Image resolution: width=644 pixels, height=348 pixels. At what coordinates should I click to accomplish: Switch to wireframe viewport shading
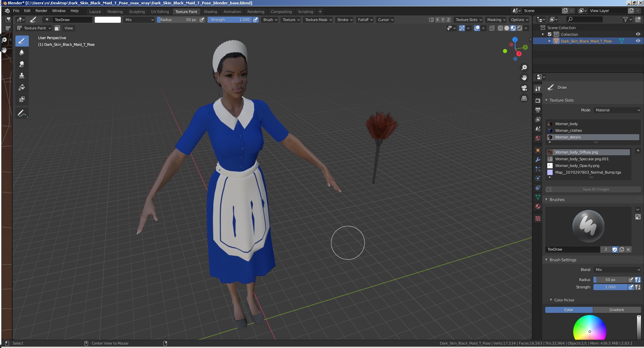coord(500,28)
